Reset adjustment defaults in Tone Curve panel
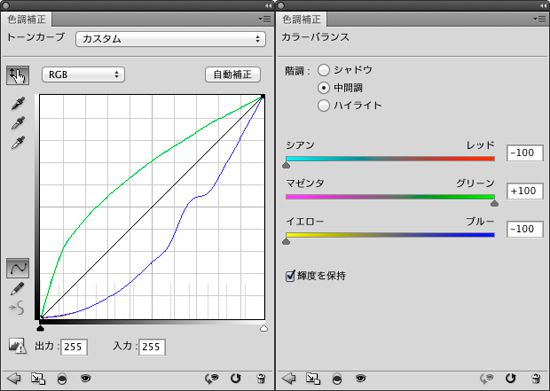 point(235,378)
